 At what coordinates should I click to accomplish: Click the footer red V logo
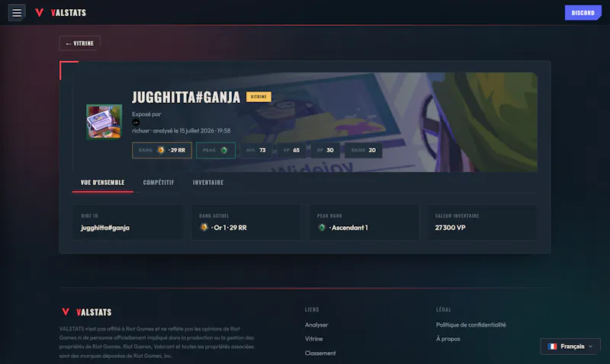point(66,311)
